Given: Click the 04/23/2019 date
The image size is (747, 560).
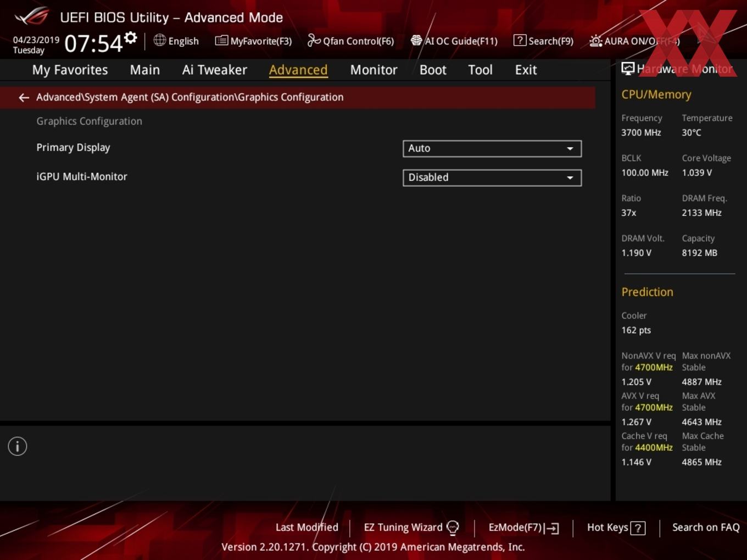Looking at the screenshot, I should point(36,40).
